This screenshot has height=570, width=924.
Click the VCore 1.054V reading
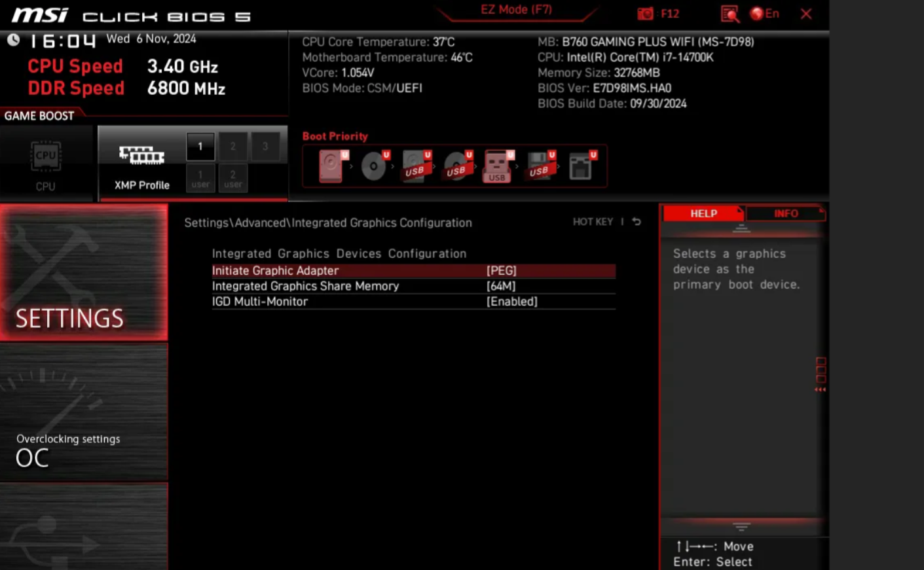(x=338, y=73)
